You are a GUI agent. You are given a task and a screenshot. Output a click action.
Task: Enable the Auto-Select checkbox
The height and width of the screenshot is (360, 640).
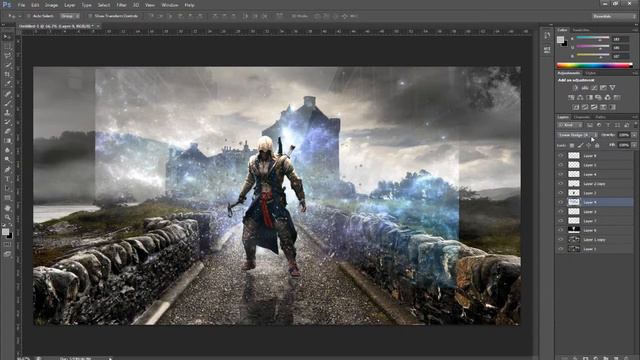tap(29, 16)
